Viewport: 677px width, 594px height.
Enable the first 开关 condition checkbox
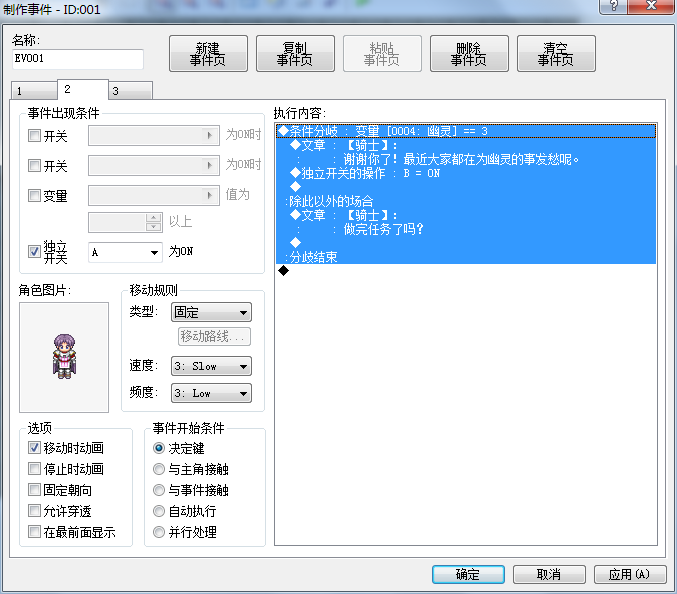coord(35,136)
